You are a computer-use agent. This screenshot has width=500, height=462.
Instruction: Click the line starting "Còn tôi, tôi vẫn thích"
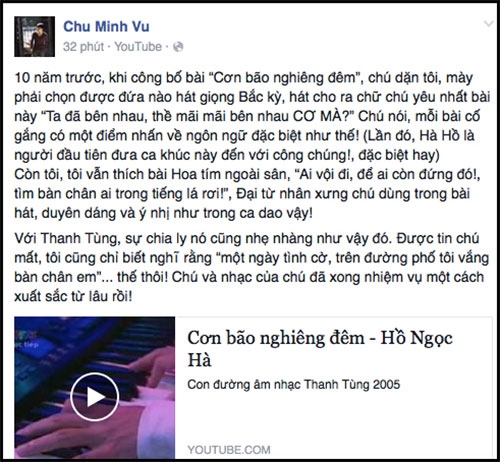tap(247, 174)
